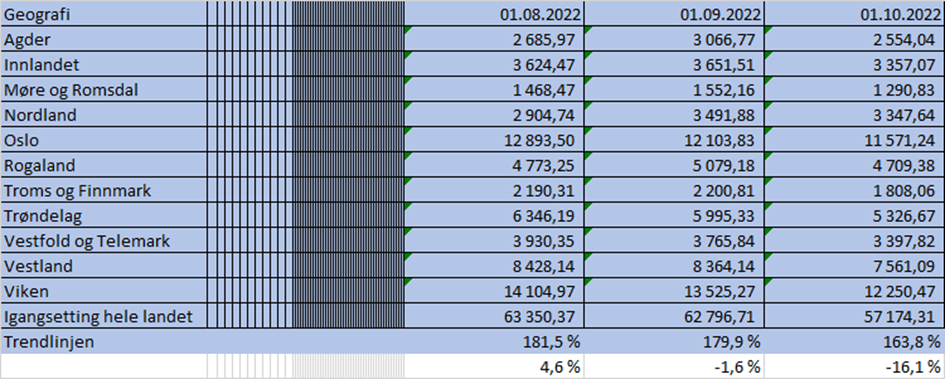Click the 01.08.2022 column header
The image size is (945, 379).
(494, 14)
